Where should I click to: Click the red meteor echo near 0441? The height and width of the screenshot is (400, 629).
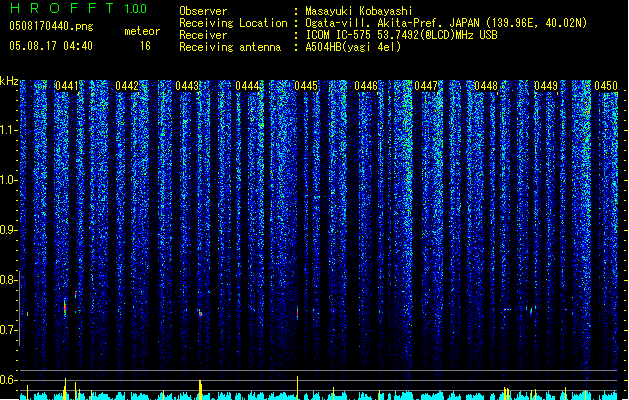tap(65, 308)
